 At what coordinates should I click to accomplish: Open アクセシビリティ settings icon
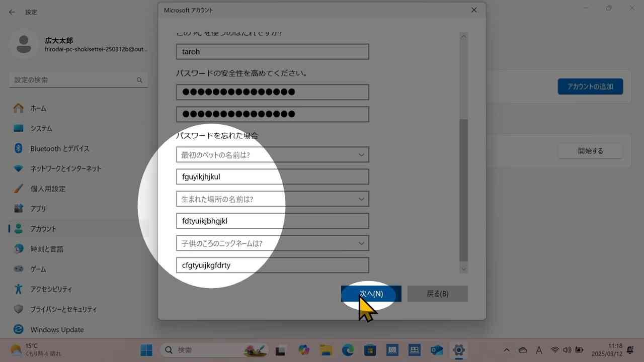click(19, 289)
